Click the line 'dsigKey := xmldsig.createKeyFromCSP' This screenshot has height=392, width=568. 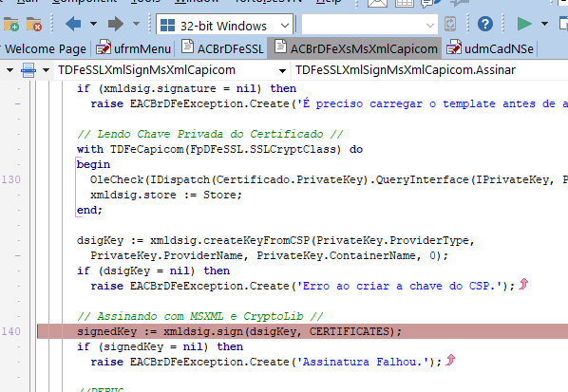[275, 240]
